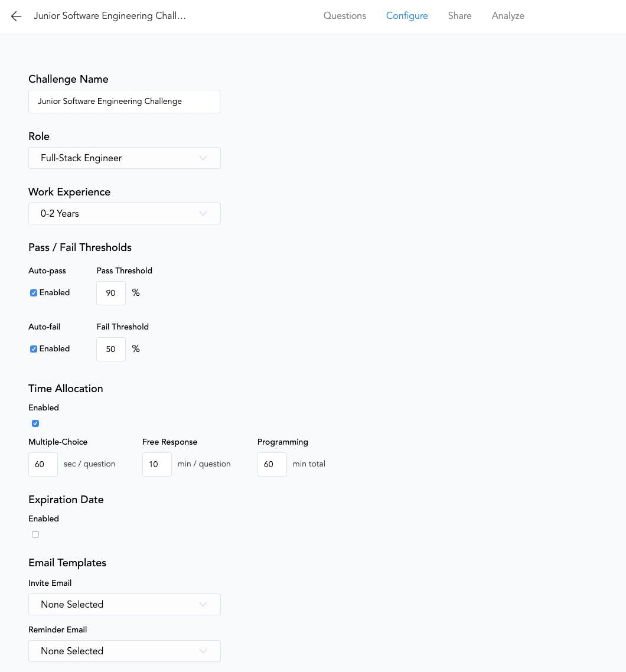The height and width of the screenshot is (672, 626).
Task: Click the Reminder Email dropdown chevron
Action: pos(203,651)
